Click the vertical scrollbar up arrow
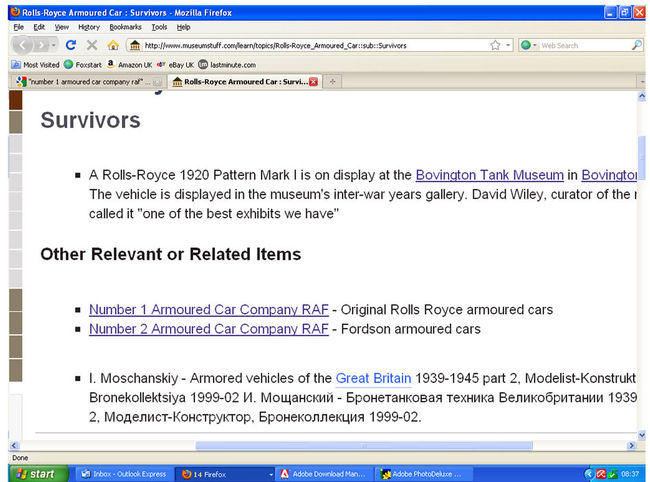Viewport: 650px width, 482px height. tap(642, 97)
